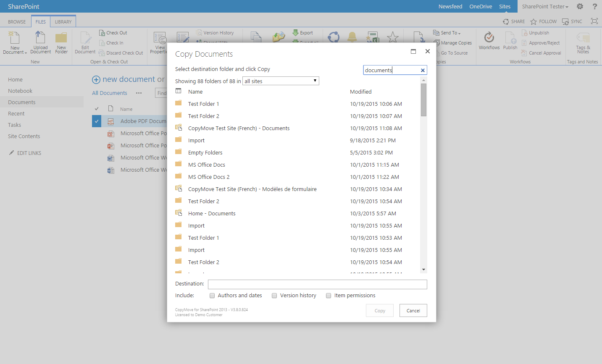Select Import folder modified 9/18/2015

coord(297,140)
